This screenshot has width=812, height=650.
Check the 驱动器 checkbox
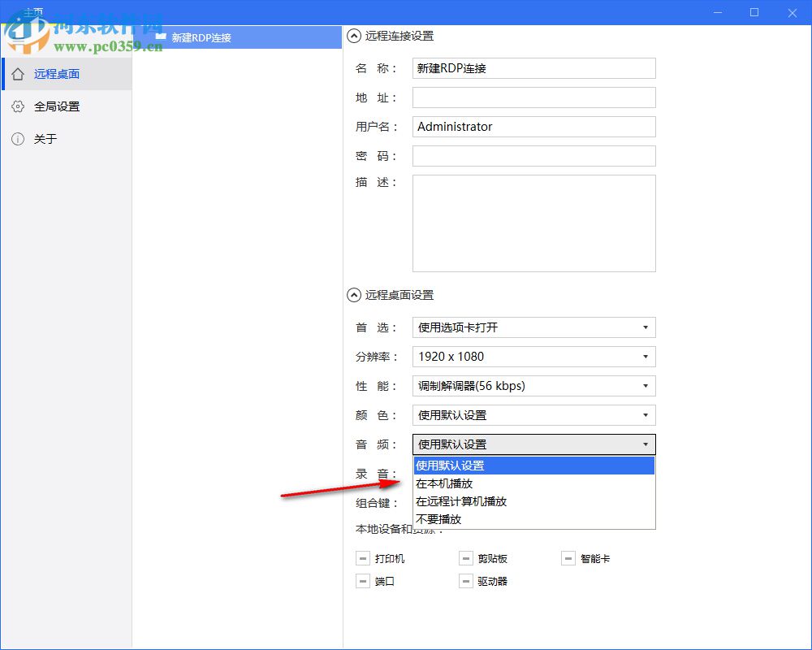tap(466, 581)
